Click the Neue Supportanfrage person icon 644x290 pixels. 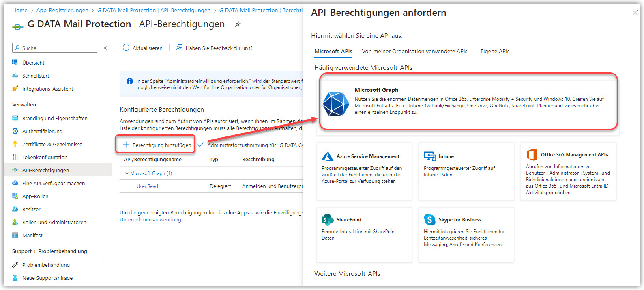(15, 277)
